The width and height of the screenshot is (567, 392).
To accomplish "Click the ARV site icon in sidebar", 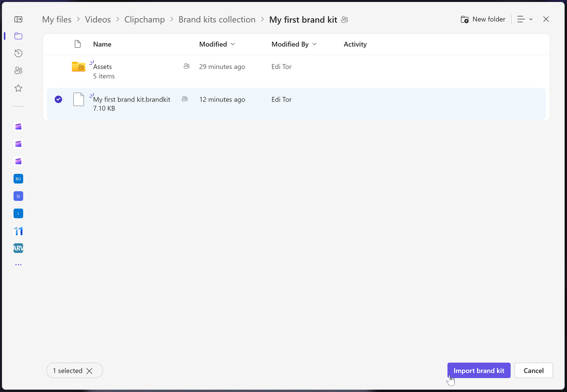I will (18, 248).
